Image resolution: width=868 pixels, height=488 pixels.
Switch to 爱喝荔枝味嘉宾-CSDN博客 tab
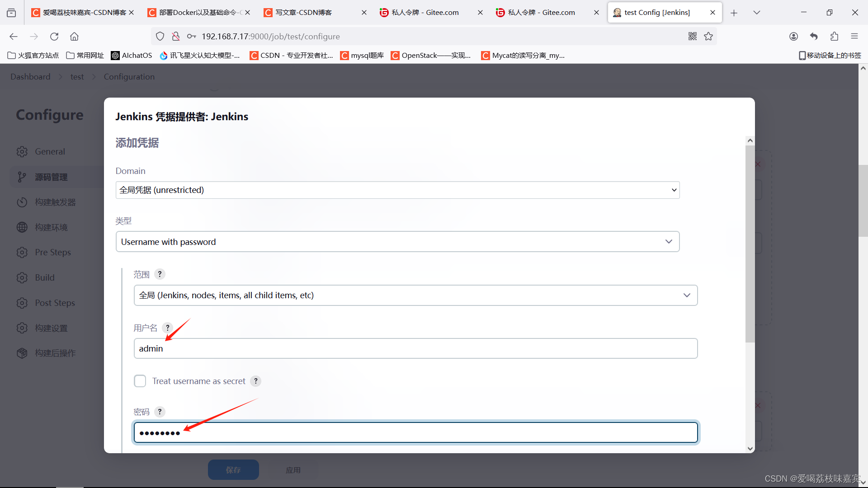pos(79,13)
